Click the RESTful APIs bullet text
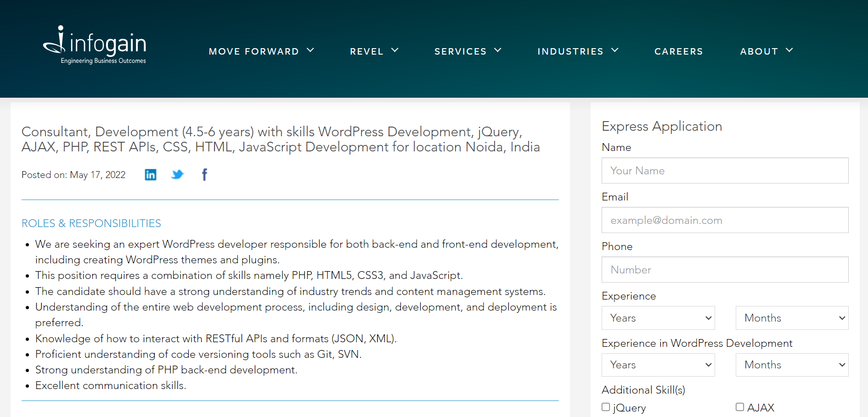The image size is (868, 417). tap(216, 339)
